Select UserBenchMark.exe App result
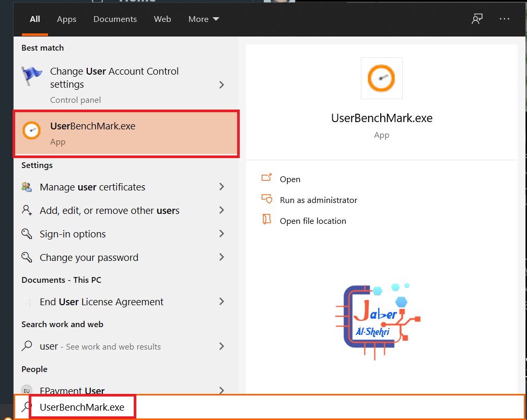527x420 pixels. coord(126,134)
